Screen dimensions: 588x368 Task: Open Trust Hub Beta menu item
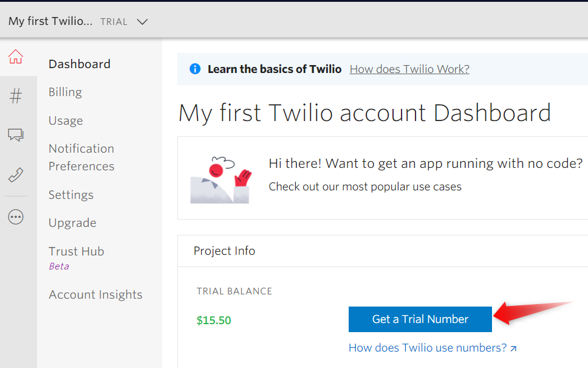(x=77, y=258)
